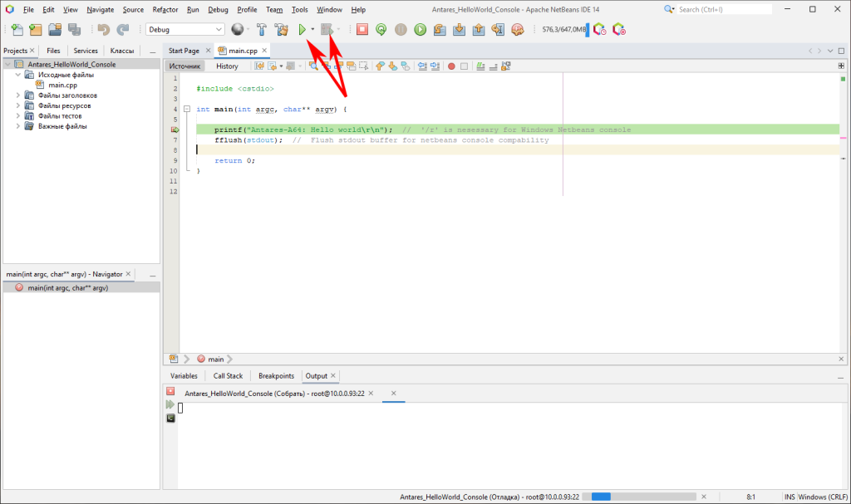Expand the Важные файлы folder
Screen dimensions: 851x504
(x=18, y=126)
